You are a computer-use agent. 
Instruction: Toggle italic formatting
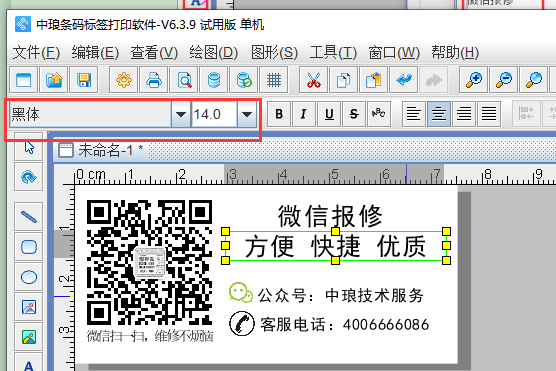tap(304, 114)
